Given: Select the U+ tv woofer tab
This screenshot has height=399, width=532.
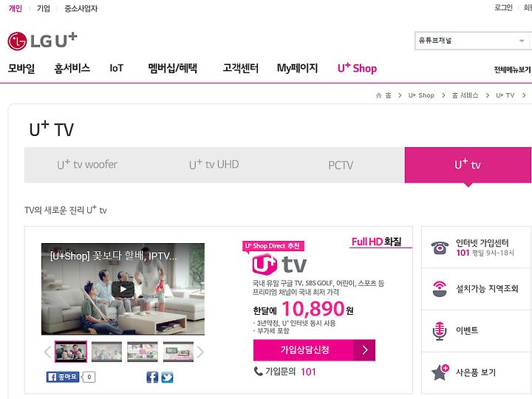Looking at the screenshot, I should pos(87,165).
